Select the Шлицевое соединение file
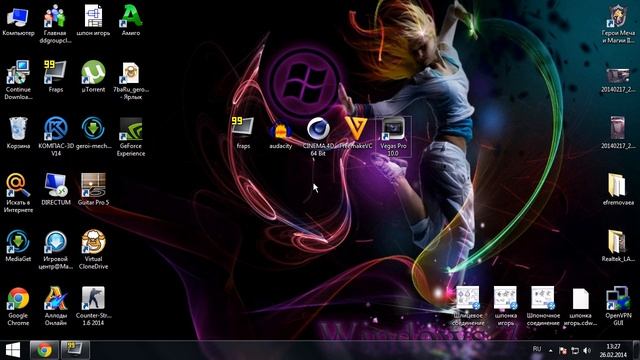Screen dimensions: 640x360 tap(468, 306)
